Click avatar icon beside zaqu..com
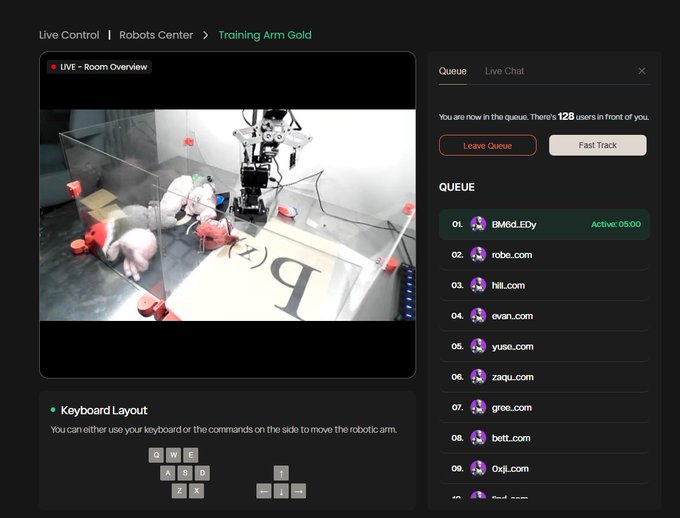 [x=478, y=377]
